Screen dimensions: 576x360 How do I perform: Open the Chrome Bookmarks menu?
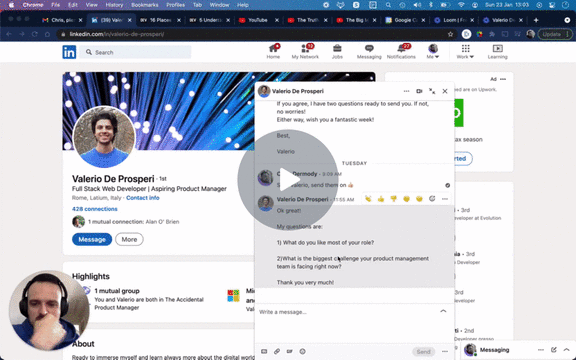tap(145, 5)
